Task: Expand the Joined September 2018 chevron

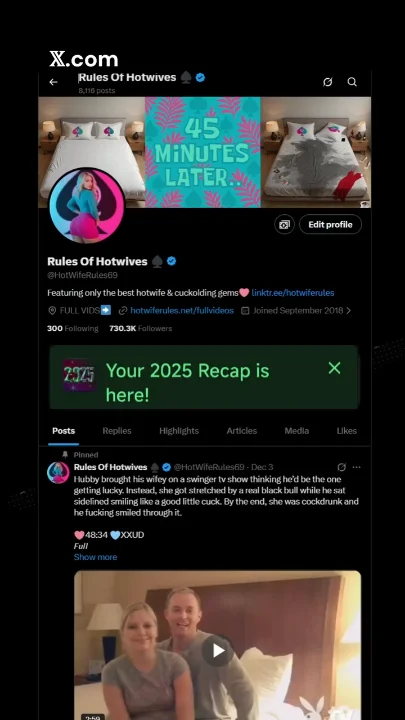Action: tap(349, 310)
